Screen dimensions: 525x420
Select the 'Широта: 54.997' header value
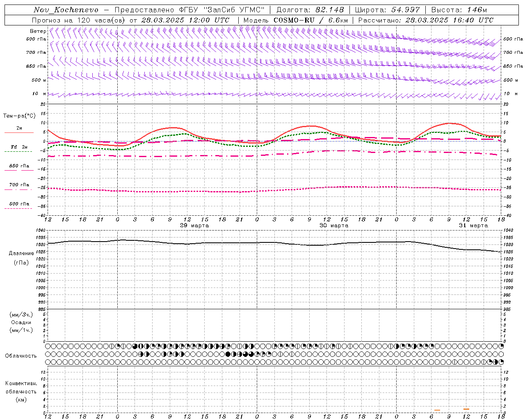[387, 10]
